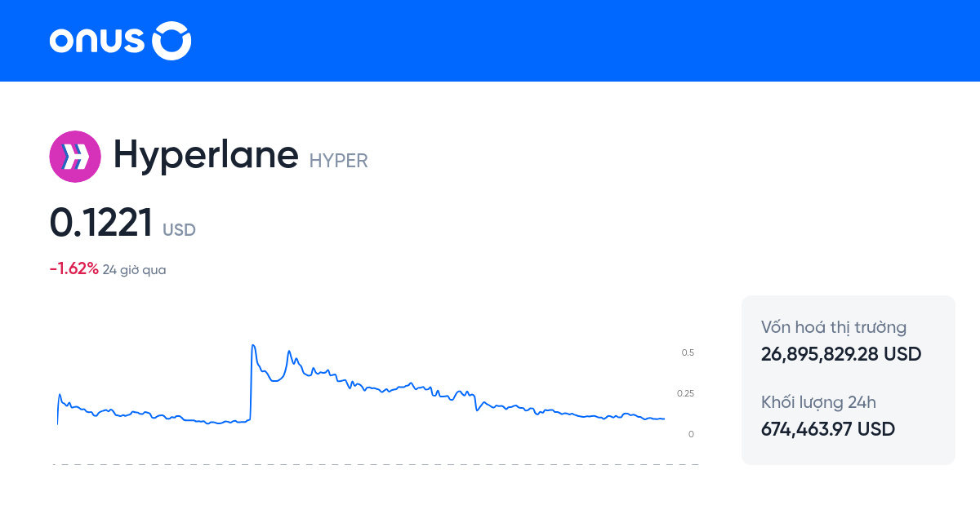Open the market stats card on the right

848,380
